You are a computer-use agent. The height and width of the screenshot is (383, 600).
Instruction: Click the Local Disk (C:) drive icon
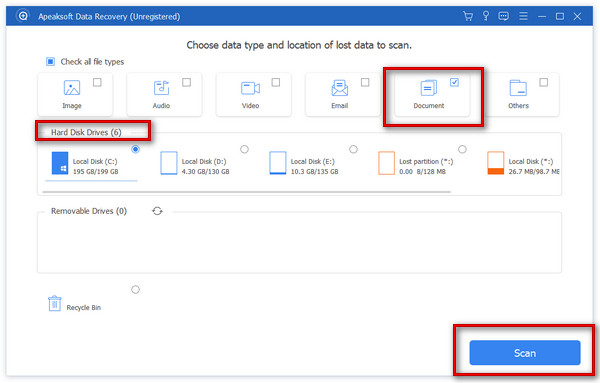pyautogui.click(x=60, y=163)
